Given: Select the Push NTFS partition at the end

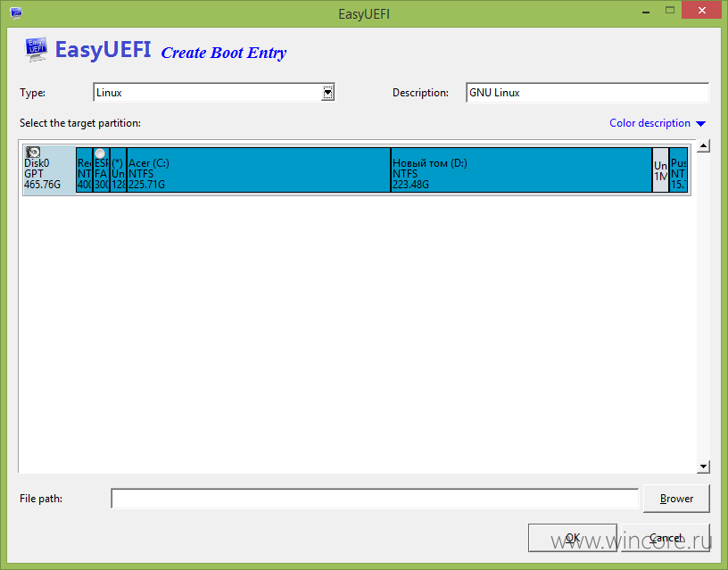Looking at the screenshot, I should pos(678,169).
